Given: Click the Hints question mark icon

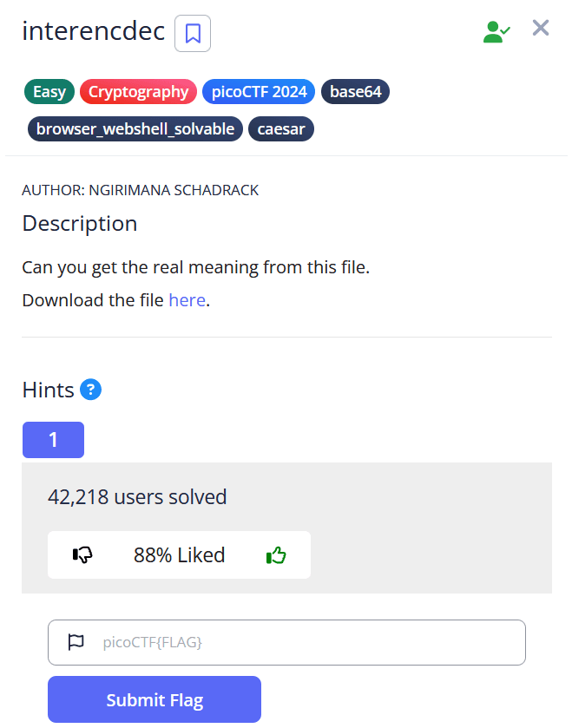Looking at the screenshot, I should (90, 390).
